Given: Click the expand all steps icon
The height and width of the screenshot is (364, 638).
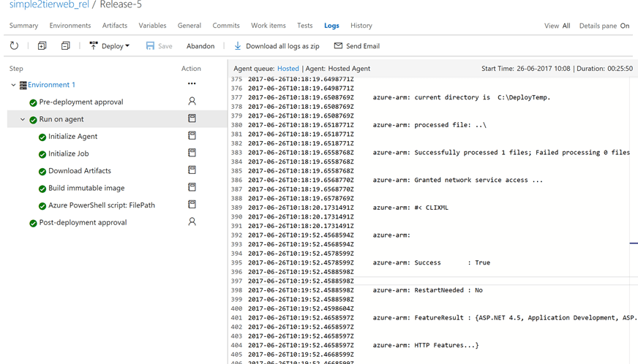Looking at the screenshot, I should coord(42,46).
